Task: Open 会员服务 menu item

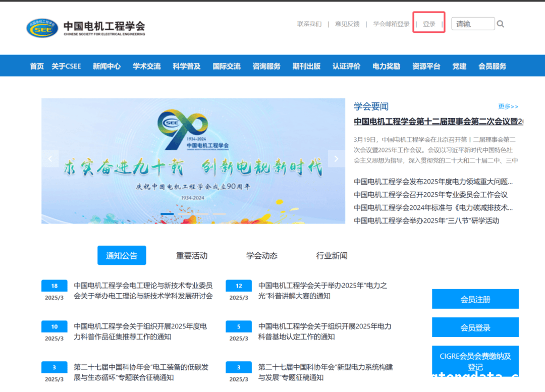Action: click(x=492, y=66)
